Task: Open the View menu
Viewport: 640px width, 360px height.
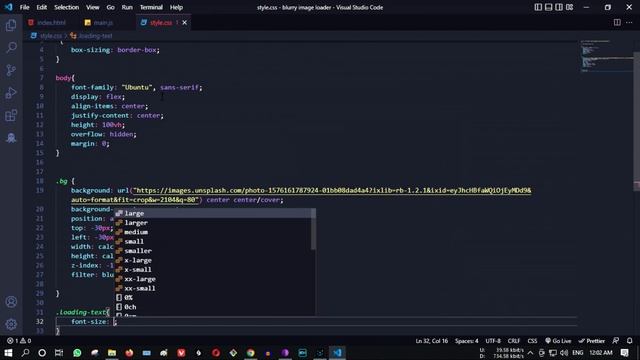Action: click(x=93, y=7)
